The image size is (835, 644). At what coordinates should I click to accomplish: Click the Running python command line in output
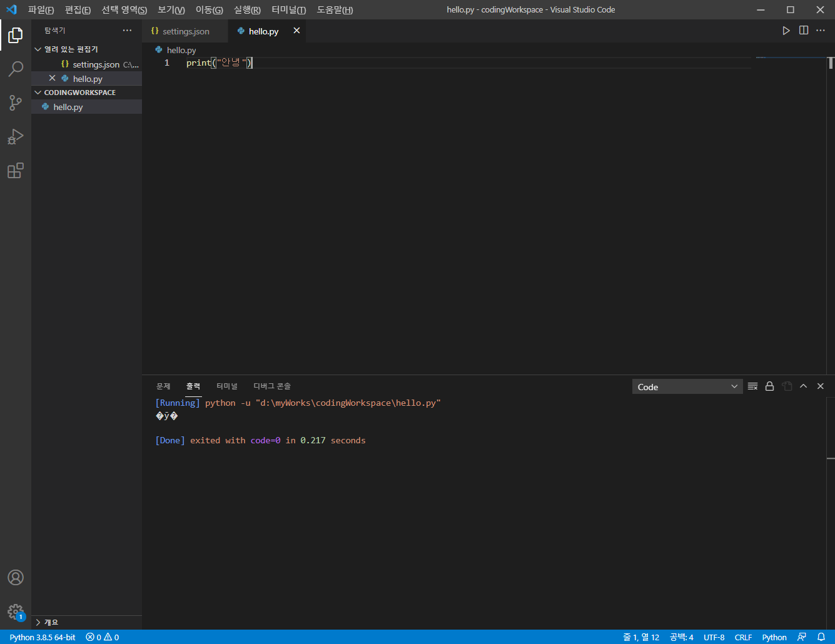pos(298,403)
